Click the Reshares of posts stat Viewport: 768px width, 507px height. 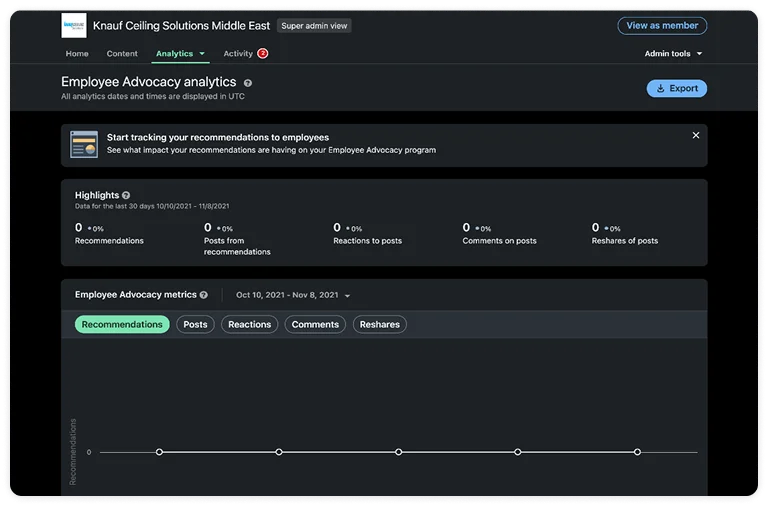pyautogui.click(x=625, y=234)
